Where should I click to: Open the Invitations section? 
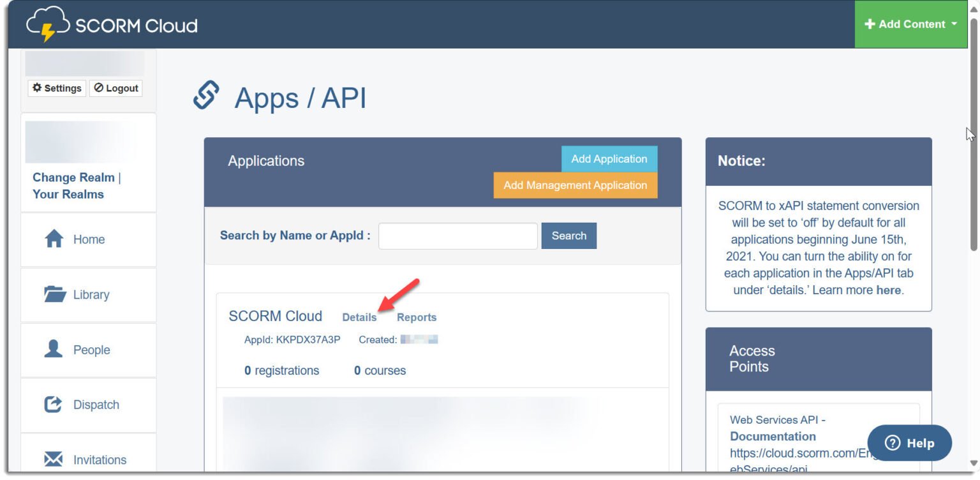point(100,459)
